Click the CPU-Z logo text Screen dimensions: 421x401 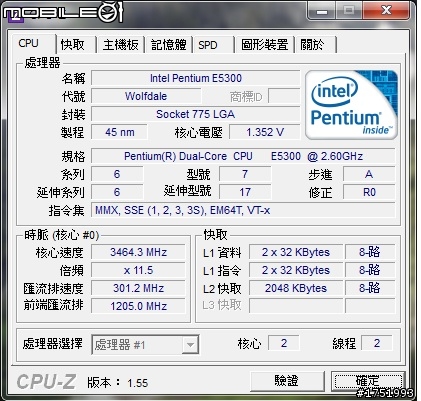coord(46,381)
